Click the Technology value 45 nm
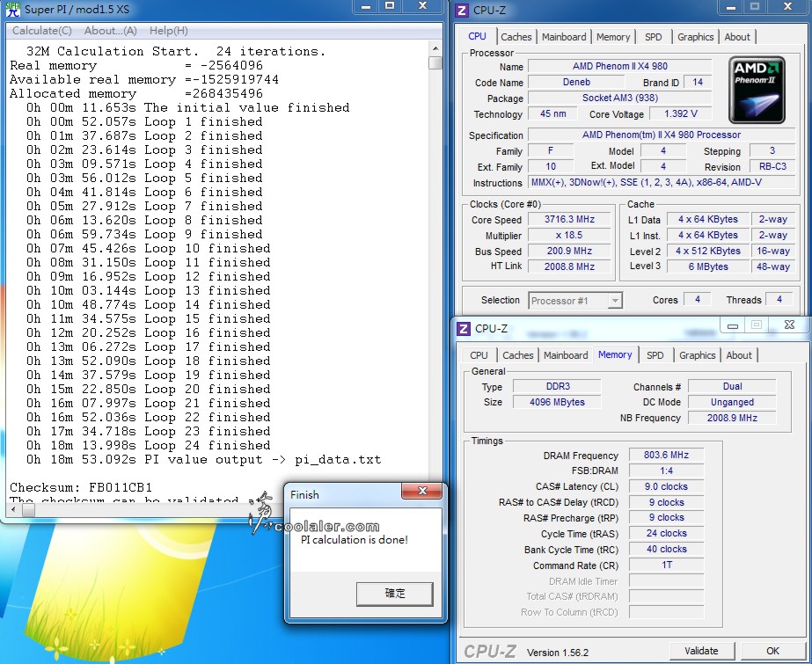812x664 pixels. (552, 113)
